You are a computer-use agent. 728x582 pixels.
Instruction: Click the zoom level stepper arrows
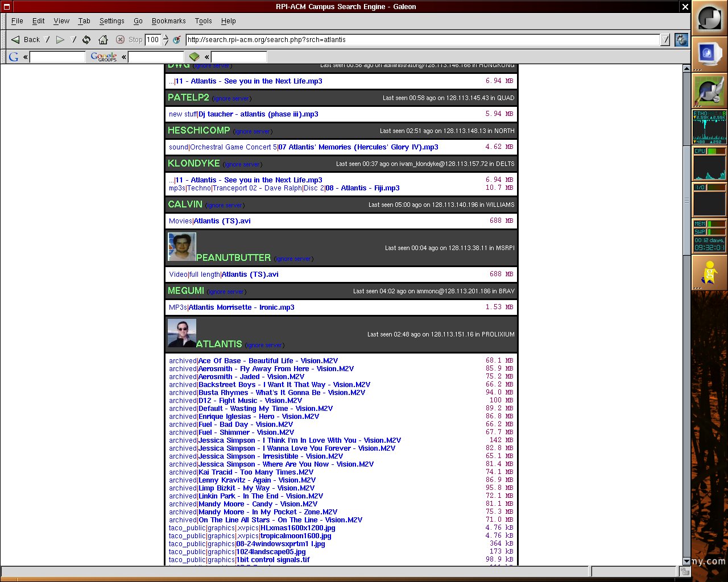[x=166, y=40]
